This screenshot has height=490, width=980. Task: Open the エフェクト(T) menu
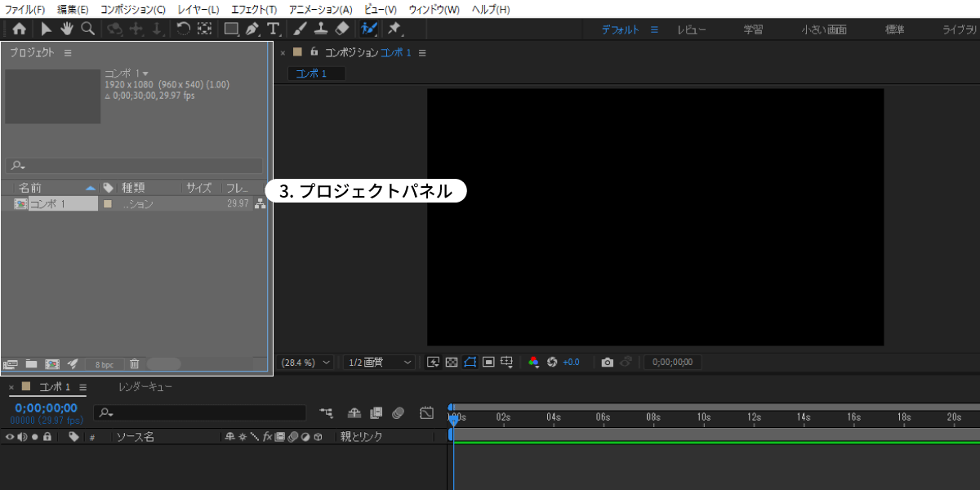pos(254,9)
